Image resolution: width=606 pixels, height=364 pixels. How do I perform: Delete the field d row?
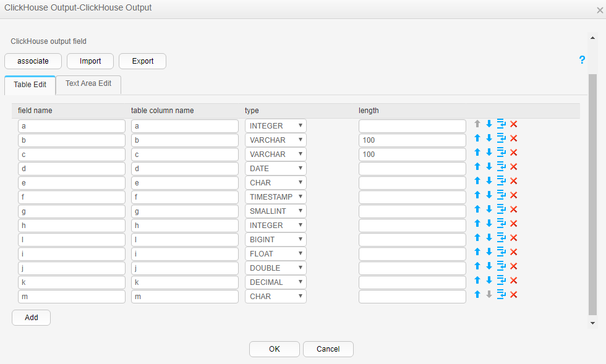coord(514,166)
